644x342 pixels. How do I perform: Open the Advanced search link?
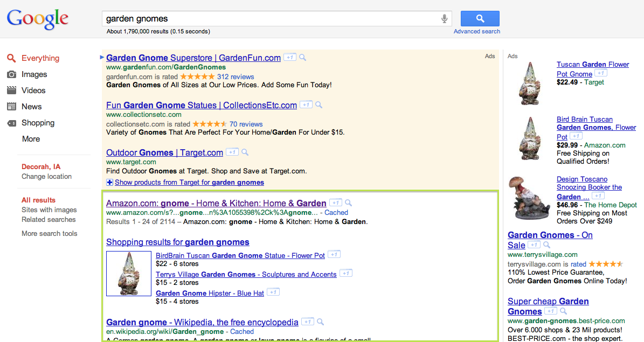pos(476,31)
